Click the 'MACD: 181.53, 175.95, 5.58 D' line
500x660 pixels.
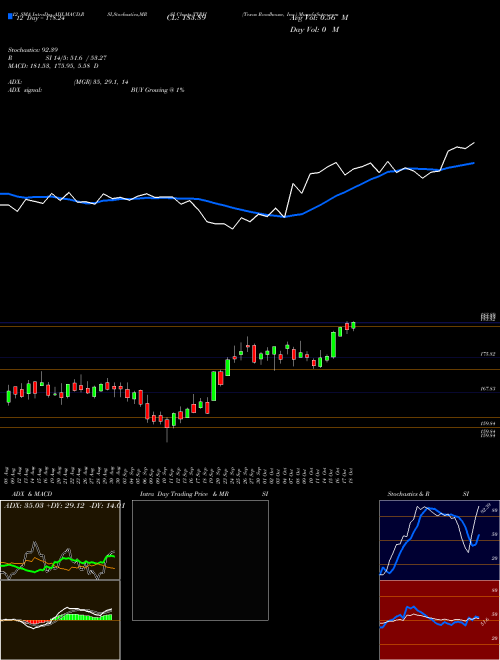[x=53, y=66]
